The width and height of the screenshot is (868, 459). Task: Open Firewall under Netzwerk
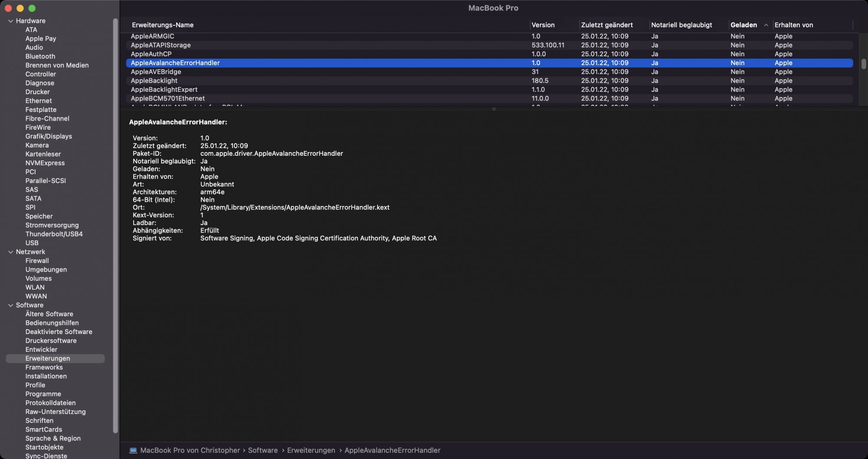pyautogui.click(x=37, y=261)
